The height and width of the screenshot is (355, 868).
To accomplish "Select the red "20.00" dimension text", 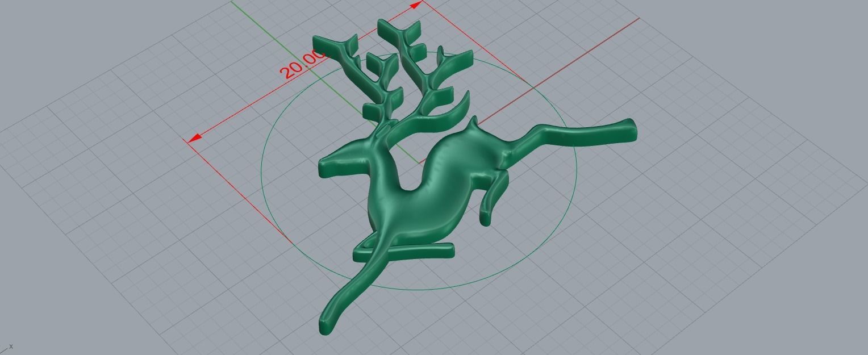I will point(303,65).
